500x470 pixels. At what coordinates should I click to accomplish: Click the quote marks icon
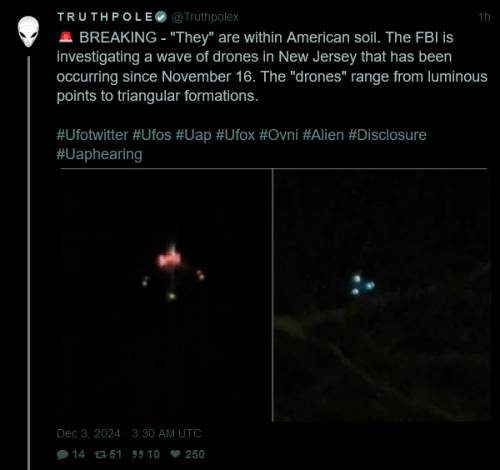click(137, 454)
